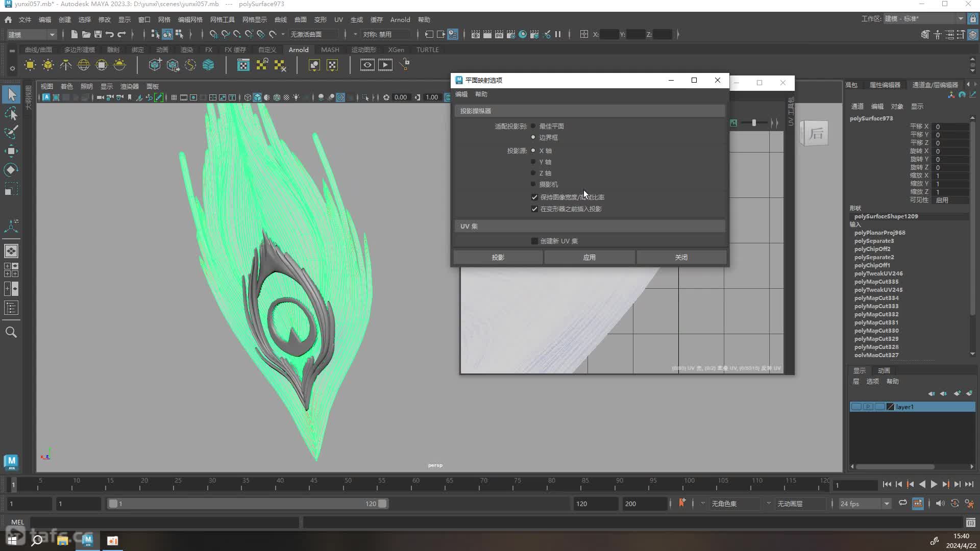
Task: Open the 建模 menu set dropdown
Action: [x=31, y=34]
